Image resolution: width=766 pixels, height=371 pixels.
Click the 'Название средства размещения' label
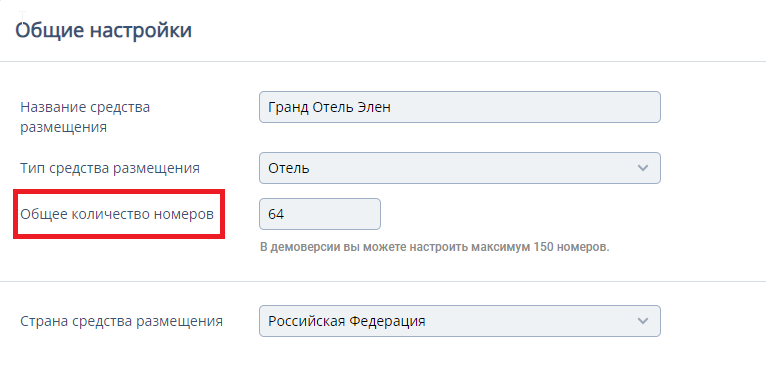pyautogui.click(x=85, y=117)
